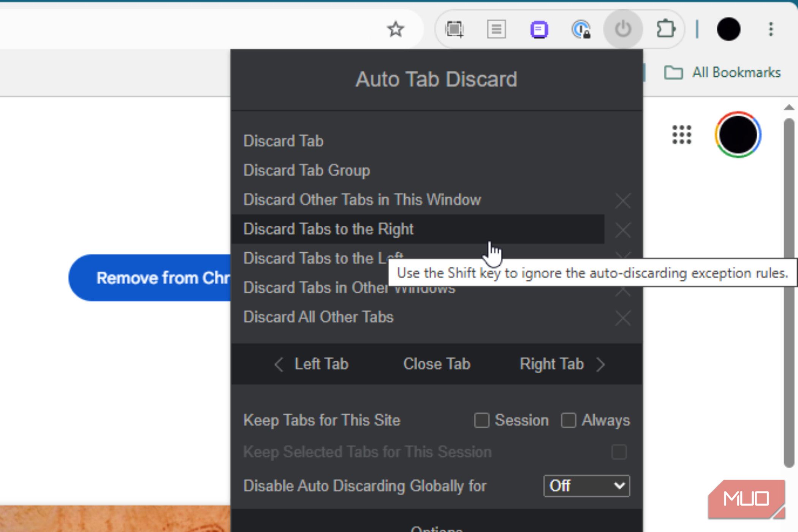Screen dimensions: 798x532
Task: Go to Right Tab
Action: pyautogui.click(x=551, y=364)
